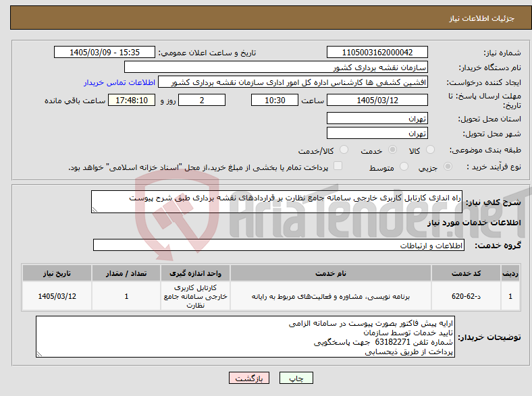Click unit cell کارتابل کاربری خارجی سامانه
Viewport: 532px width, 396px height.
coord(195,296)
